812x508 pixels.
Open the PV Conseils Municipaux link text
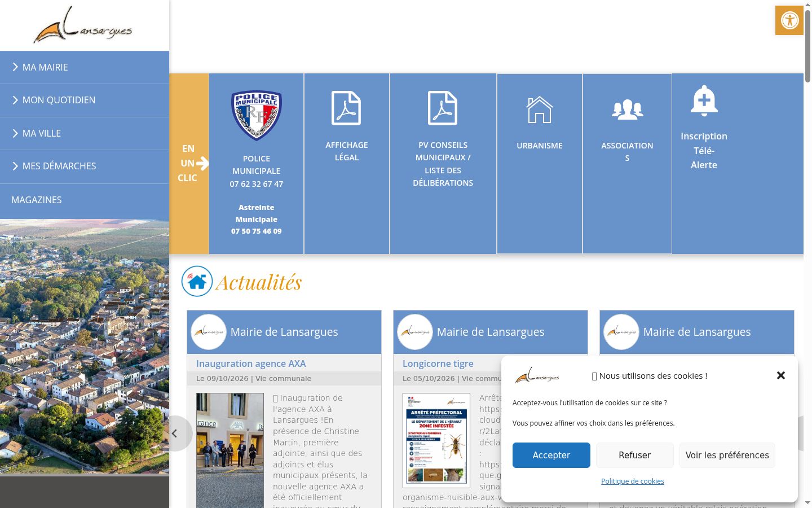tap(443, 164)
